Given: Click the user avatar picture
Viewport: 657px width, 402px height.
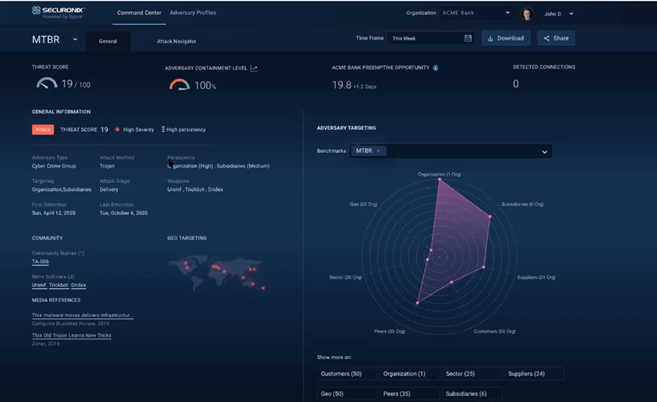Looking at the screenshot, I should 526,14.
